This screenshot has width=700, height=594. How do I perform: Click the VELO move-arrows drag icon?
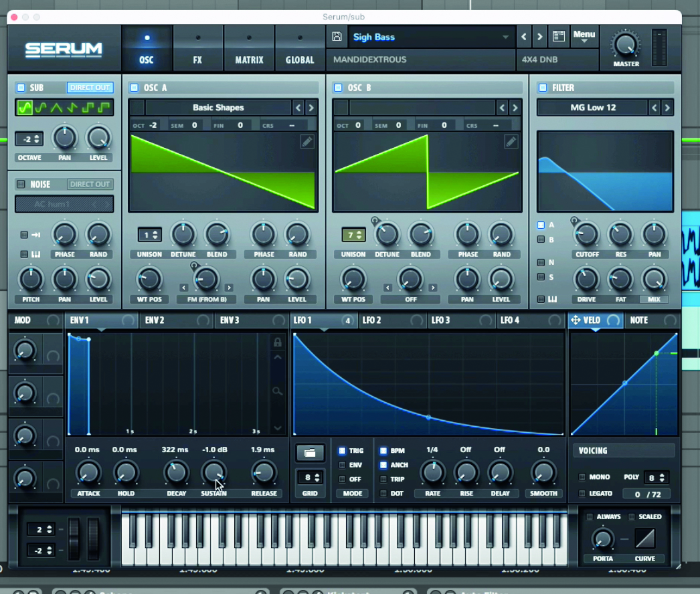pos(576,320)
